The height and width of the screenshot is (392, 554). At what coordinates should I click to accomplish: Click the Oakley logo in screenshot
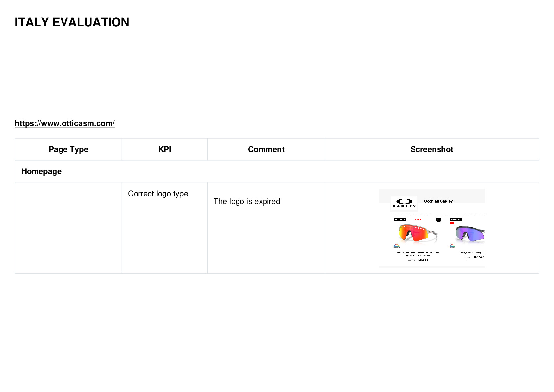404,203
